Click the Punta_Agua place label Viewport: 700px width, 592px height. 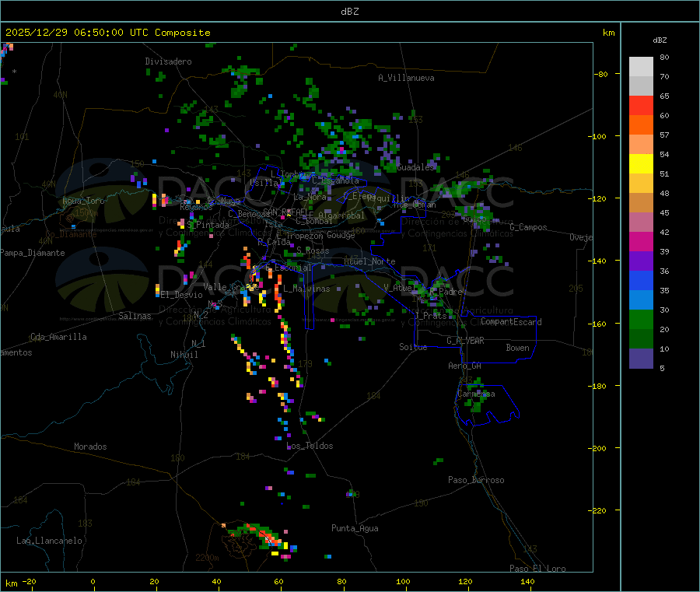[x=355, y=528]
